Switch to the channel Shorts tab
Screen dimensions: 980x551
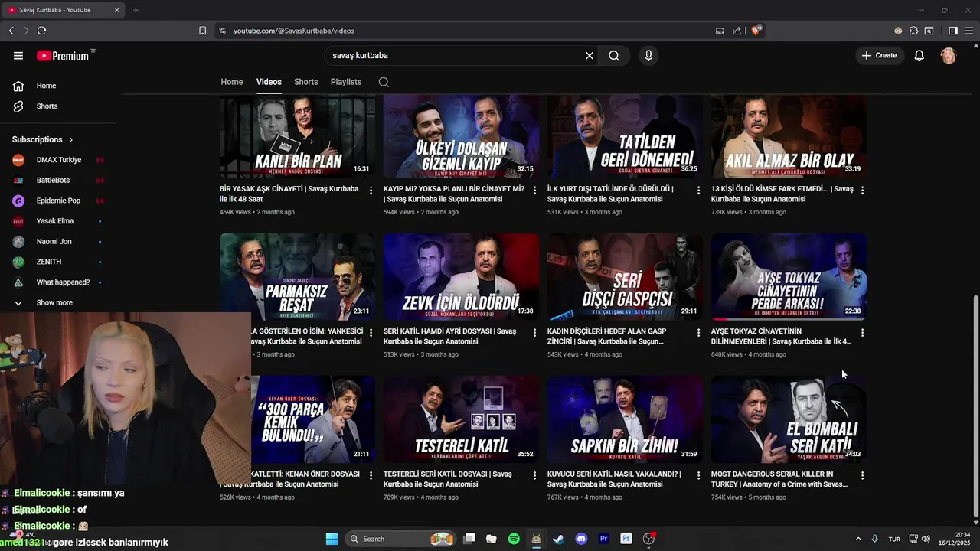(x=305, y=82)
